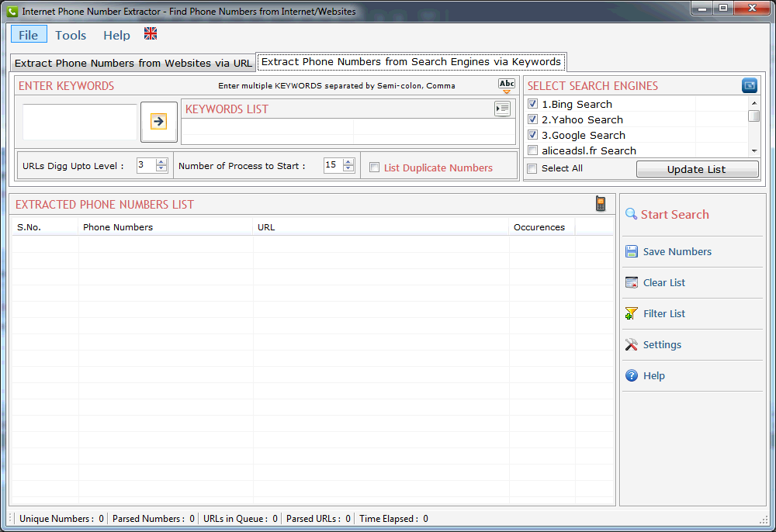Click Clear List link

tap(664, 283)
